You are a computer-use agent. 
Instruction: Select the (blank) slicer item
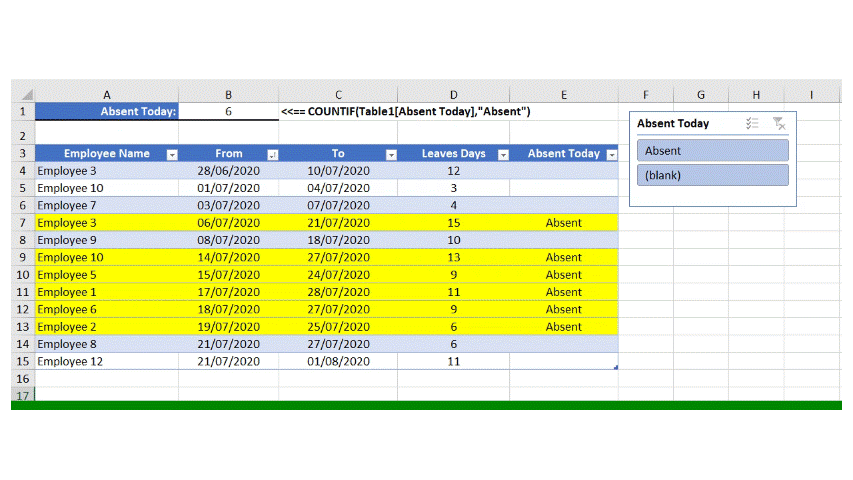[x=713, y=175]
